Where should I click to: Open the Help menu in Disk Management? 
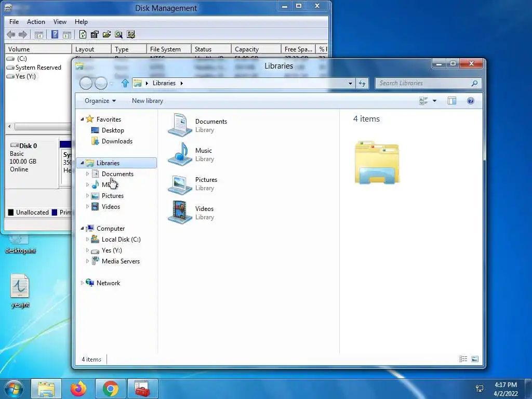coord(81,22)
